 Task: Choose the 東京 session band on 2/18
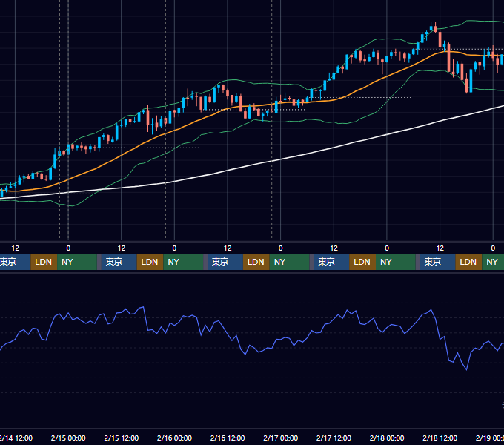point(437,262)
